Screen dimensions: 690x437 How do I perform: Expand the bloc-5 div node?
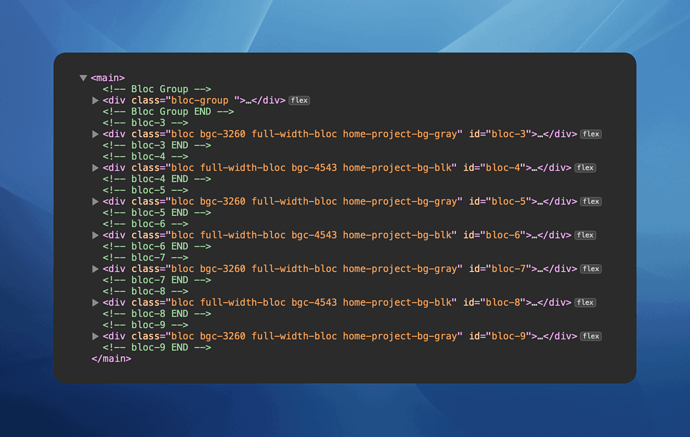point(95,202)
